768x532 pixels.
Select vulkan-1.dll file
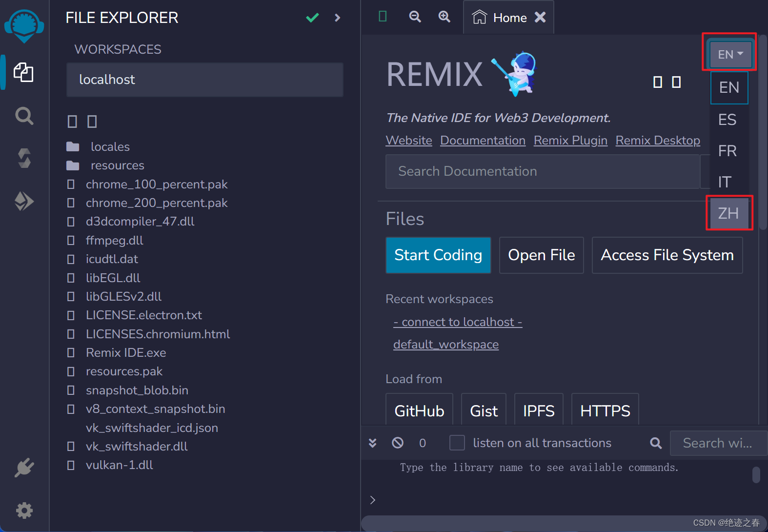120,465
